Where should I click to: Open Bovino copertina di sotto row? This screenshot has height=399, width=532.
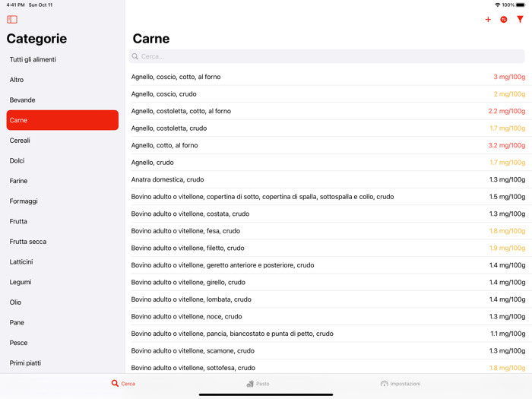pyautogui.click(x=328, y=197)
